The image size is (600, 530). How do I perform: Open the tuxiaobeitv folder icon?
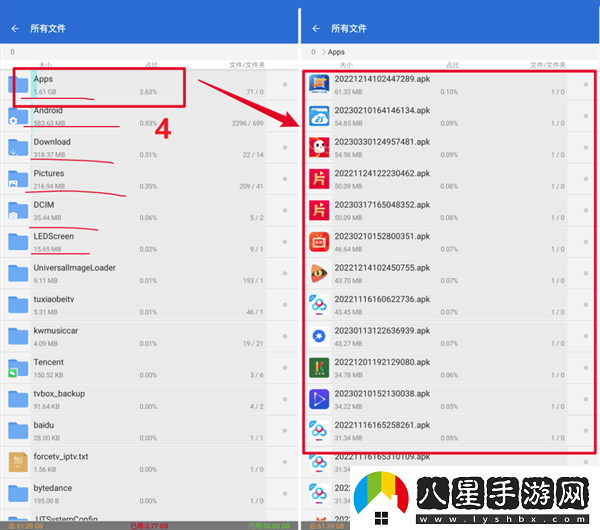(18, 305)
